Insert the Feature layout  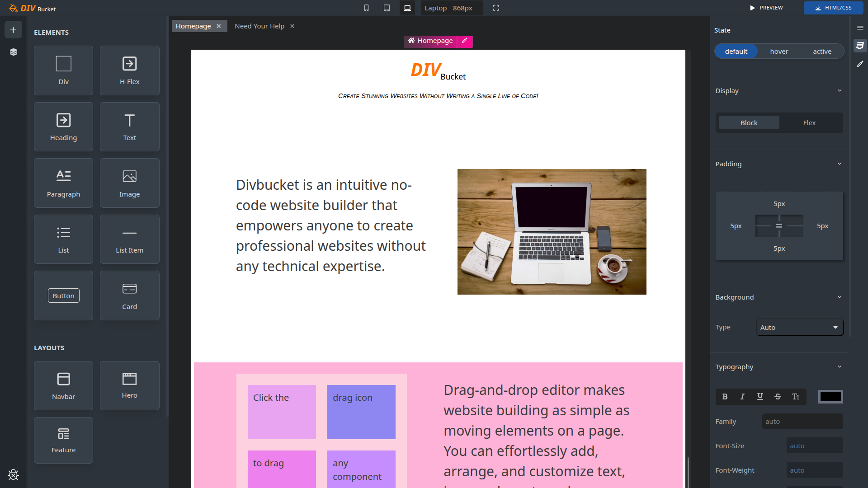[x=63, y=440]
